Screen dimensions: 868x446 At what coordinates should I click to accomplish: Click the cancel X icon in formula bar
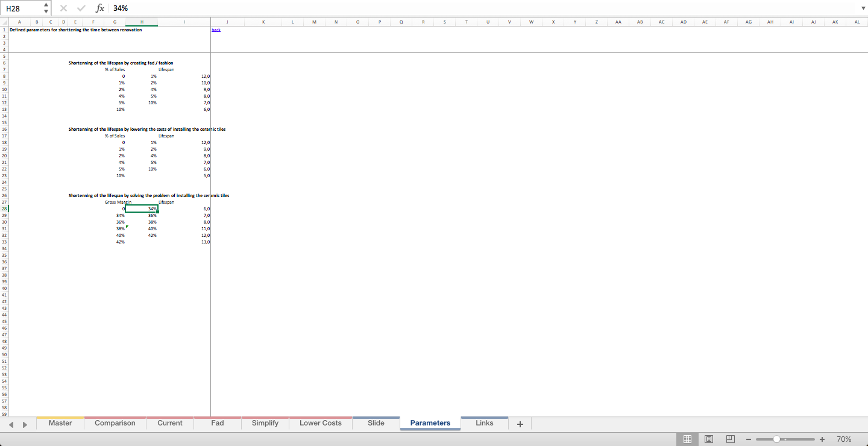63,8
